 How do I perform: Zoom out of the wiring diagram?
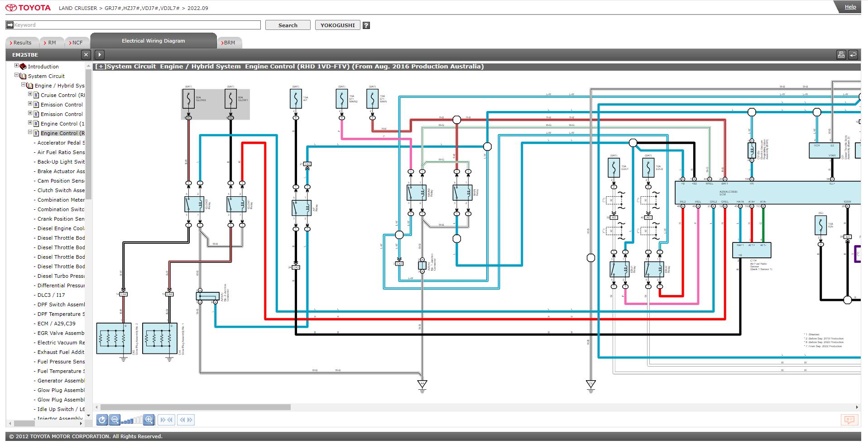tap(115, 420)
